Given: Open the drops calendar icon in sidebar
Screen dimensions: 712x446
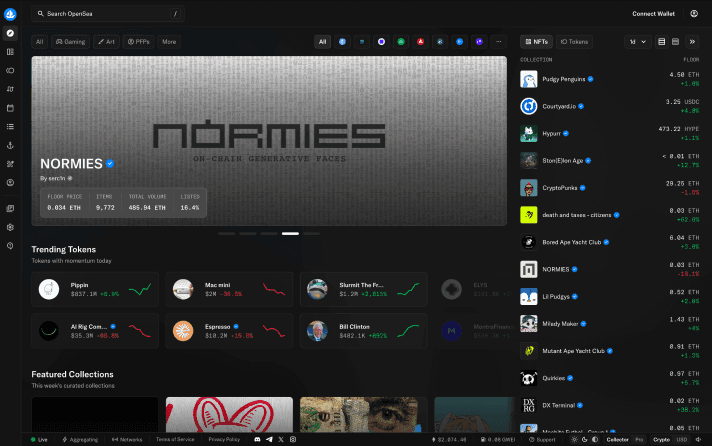Looking at the screenshot, I should 10,108.
